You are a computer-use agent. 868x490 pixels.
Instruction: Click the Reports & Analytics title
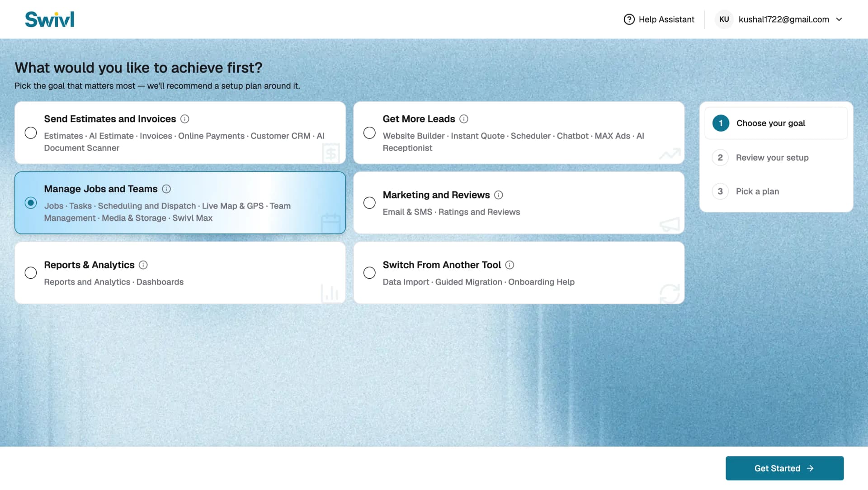coord(89,265)
